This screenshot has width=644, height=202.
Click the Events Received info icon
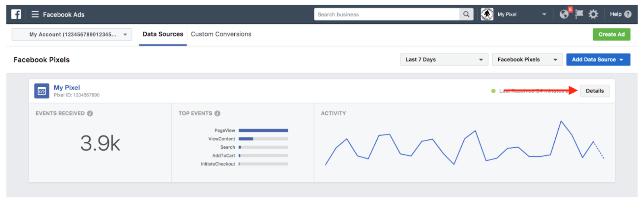pyautogui.click(x=90, y=114)
